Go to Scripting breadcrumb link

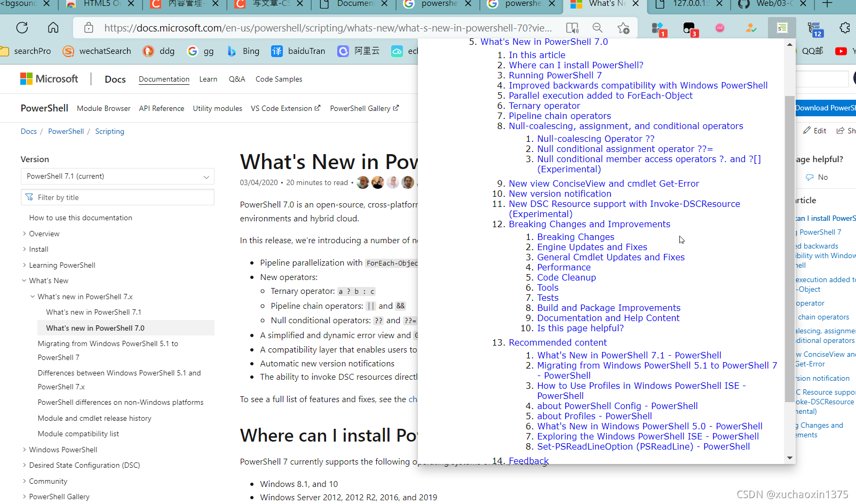click(109, 131)
